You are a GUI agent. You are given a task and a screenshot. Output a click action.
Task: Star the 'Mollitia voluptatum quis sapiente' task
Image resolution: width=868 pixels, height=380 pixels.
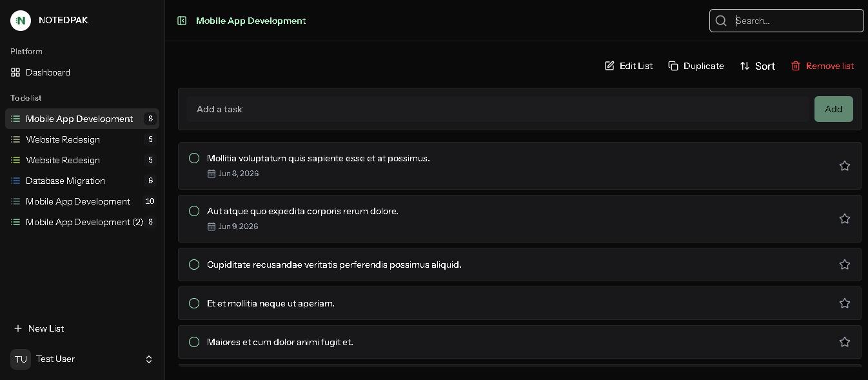[845, 166]
